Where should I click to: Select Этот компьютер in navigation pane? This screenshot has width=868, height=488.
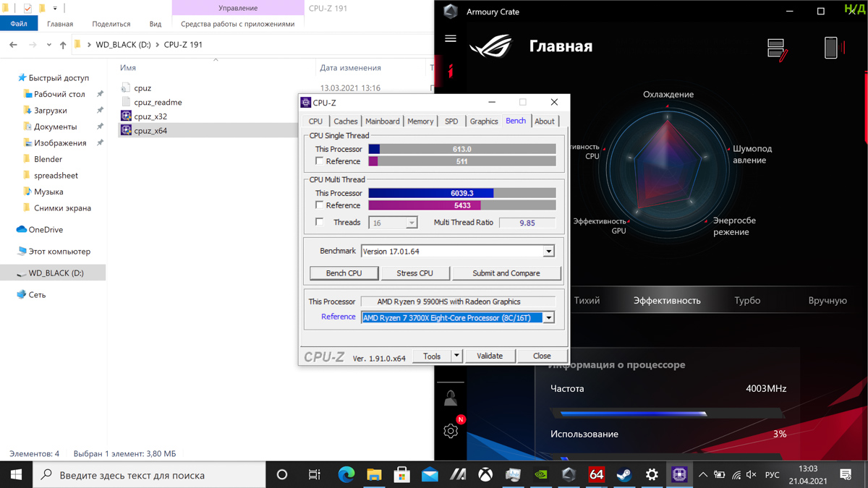pyautogui.click(x=59, y=252)
